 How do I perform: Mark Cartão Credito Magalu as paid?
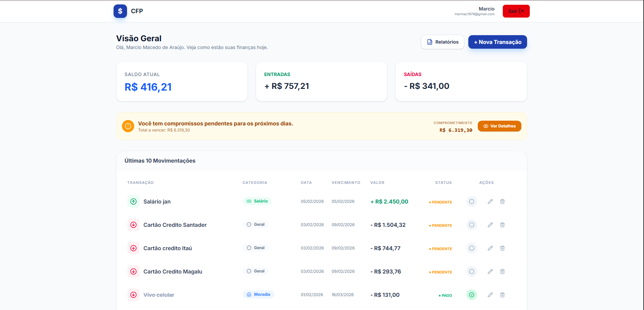[471, 271]
